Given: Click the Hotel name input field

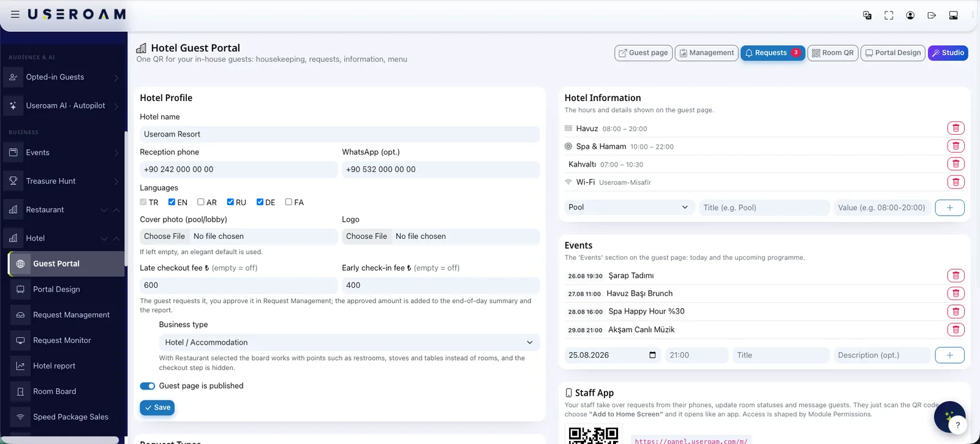Looking at the screenshot, I should click(339, 134).
